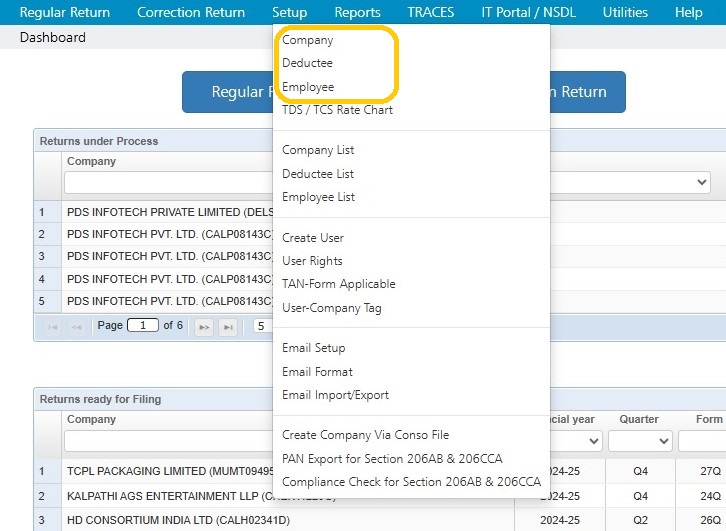Choose Create Company Via Conso File

pyautogui.click(x=365, y=435)
